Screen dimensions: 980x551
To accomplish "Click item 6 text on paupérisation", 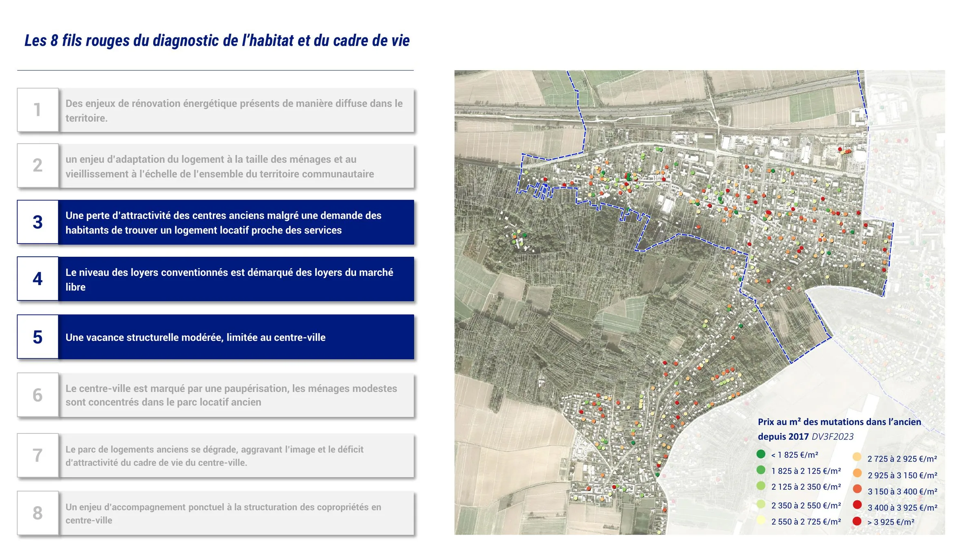I will [231, 395].
